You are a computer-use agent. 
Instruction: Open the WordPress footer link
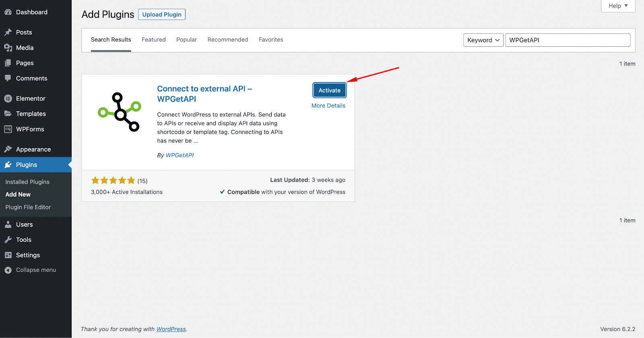(171, 329)
